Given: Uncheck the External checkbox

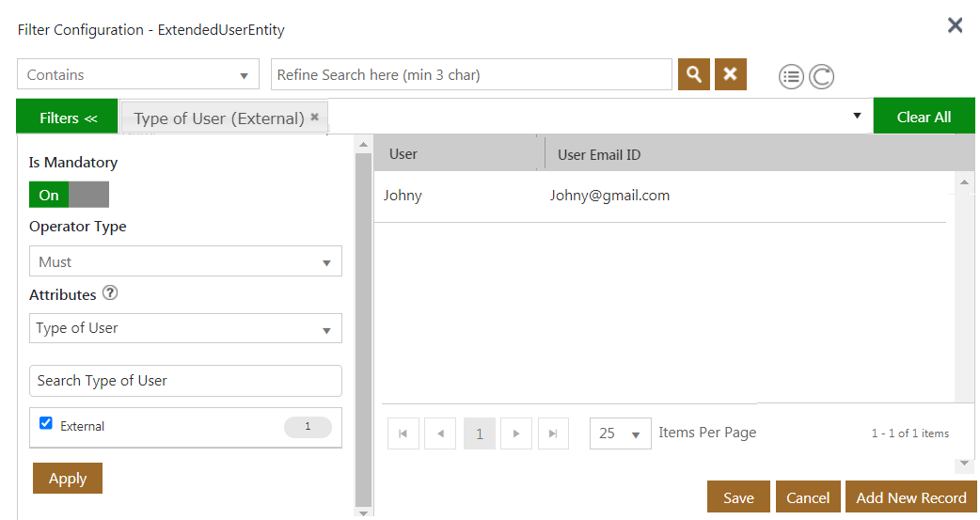Looking at the screenshot, I should [46, 423].
